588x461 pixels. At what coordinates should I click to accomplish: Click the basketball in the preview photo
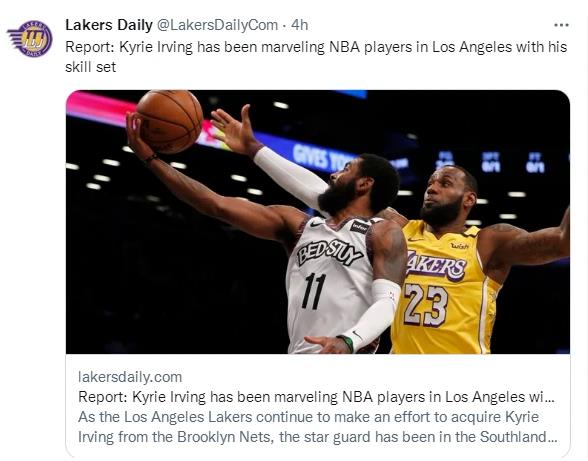click(x=170, y=121)
